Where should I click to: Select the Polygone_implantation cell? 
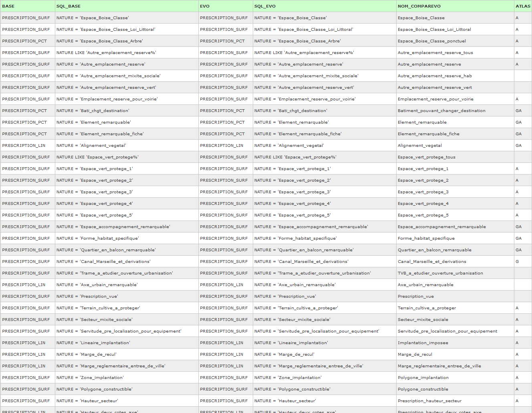423,377
